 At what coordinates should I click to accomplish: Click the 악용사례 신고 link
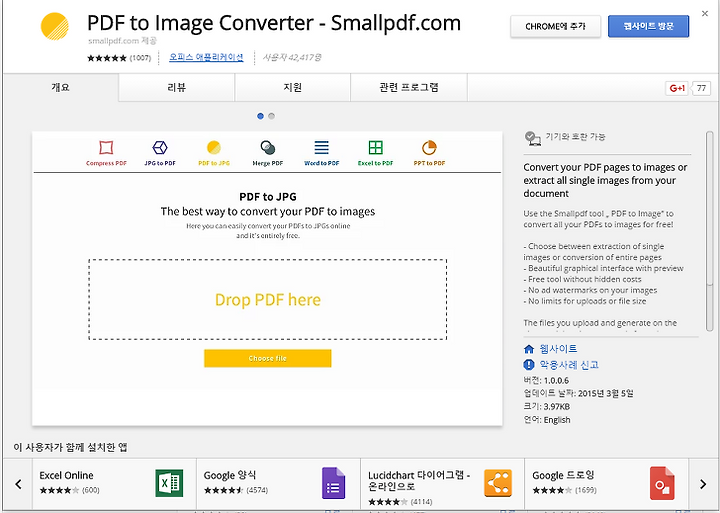[569, 365]
